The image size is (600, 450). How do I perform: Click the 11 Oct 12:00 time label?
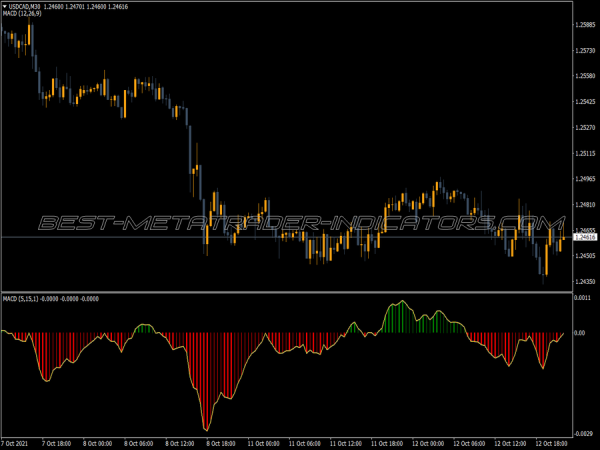346,443
